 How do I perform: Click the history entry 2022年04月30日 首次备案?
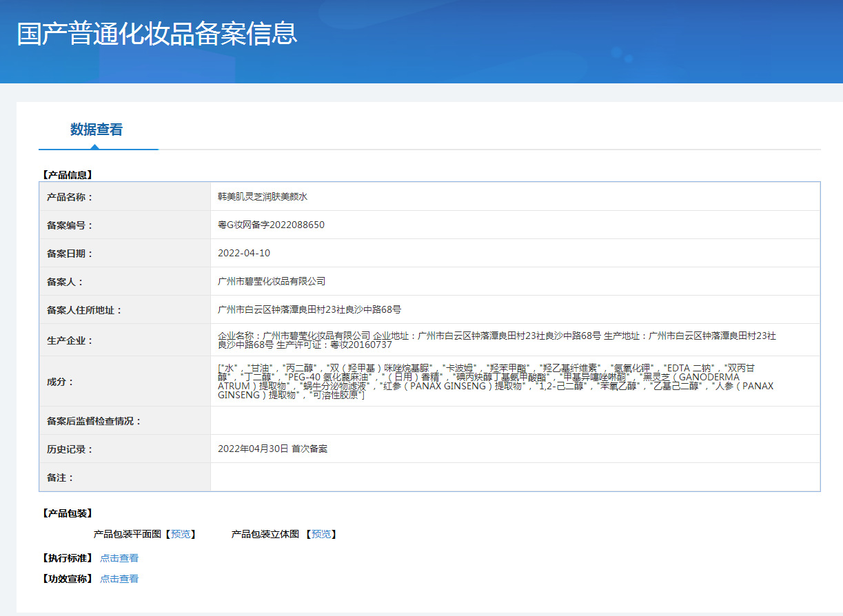pyautogui.click(x=272, y=449)
